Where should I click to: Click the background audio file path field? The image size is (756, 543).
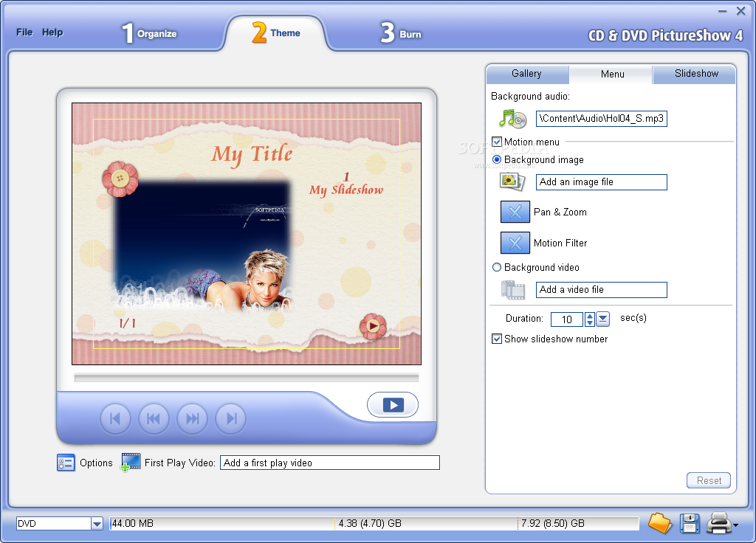coord(601,119)
